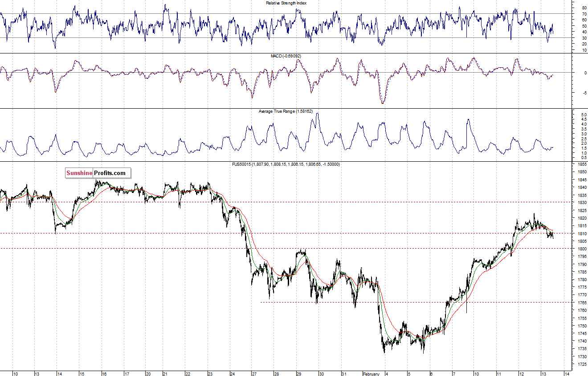Click the 80 label on RSI axis
This screenshot has width=588, height=376.
coord(584,8)
